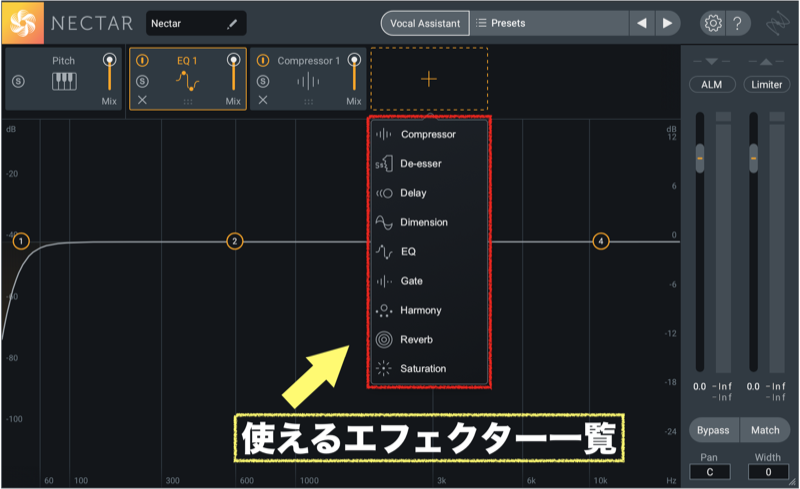The width and height of the screenshot is (800, 489).
Task: Click the input gain fader handle
Action: (x=699, y=158)
